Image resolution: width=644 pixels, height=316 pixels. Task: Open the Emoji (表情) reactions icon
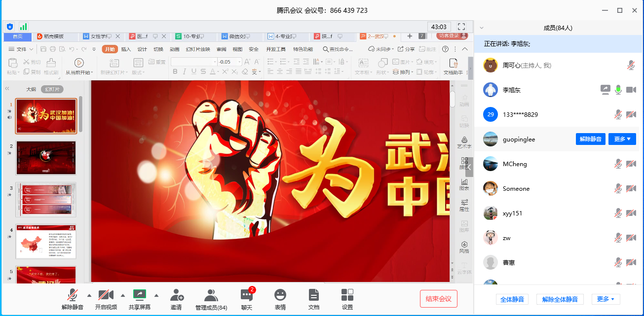(x=280, y=299)
